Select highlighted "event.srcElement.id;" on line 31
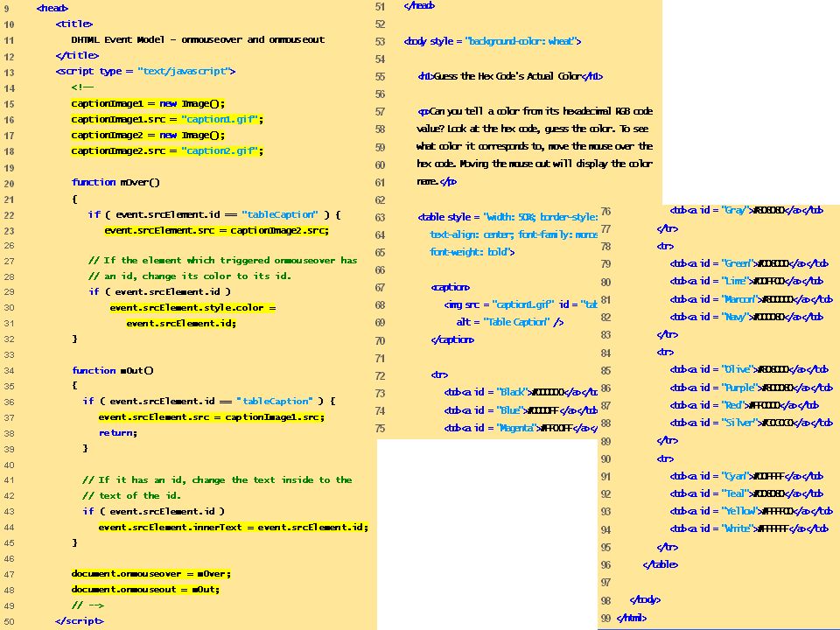 click(181, 323)
